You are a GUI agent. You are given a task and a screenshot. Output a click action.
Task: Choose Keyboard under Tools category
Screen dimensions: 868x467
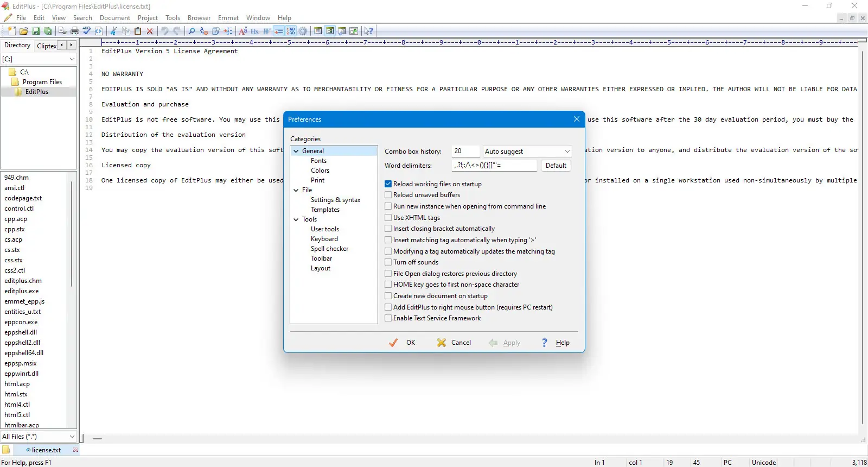(324, 239)
